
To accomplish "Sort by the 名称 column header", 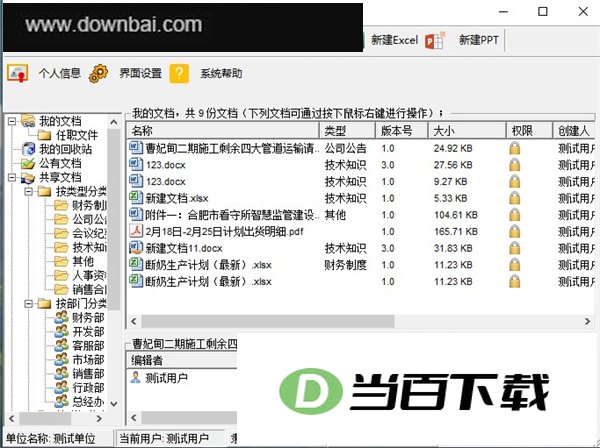I will tap(223, 131).
